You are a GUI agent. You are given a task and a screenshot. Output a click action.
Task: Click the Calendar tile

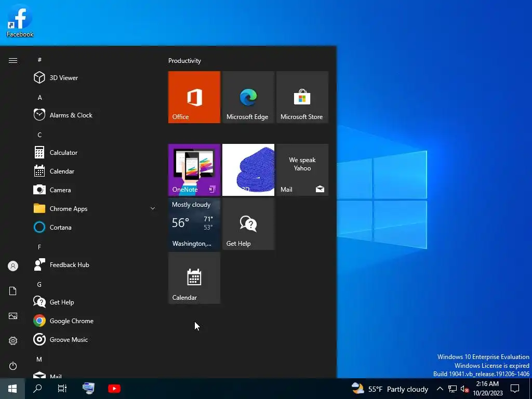[x=194, y=278]
